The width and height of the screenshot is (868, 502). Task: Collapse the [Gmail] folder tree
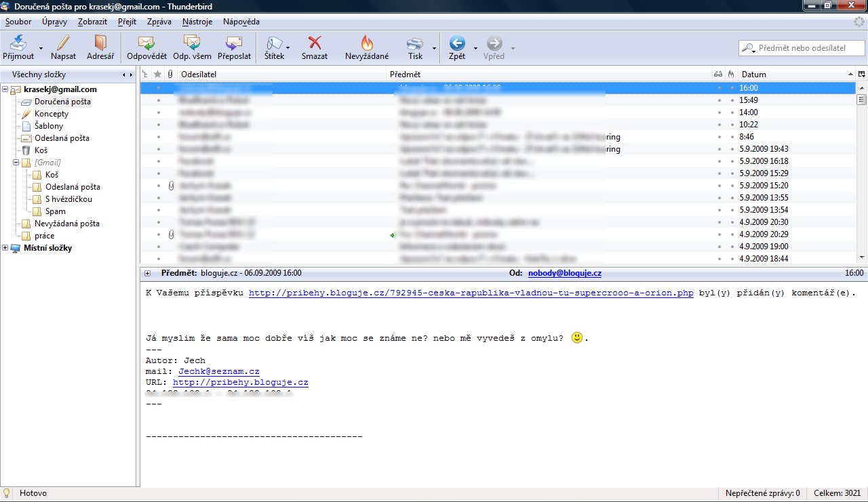pyautogui.click(x=16, y=163)
